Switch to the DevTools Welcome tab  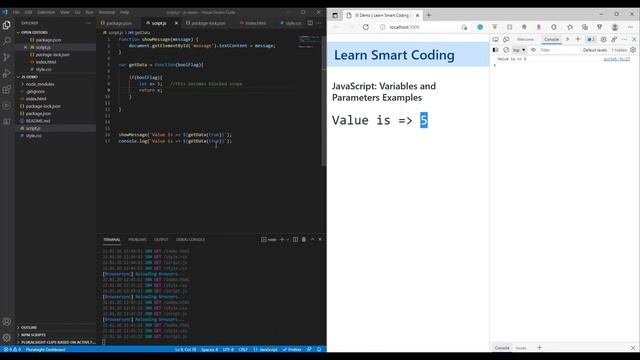click(525, 40)
